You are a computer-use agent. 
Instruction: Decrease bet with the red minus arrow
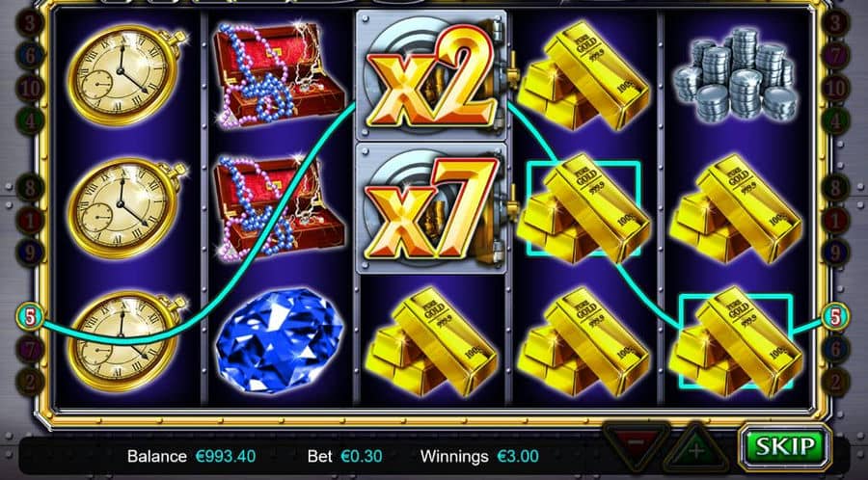(x=637, y=445)
